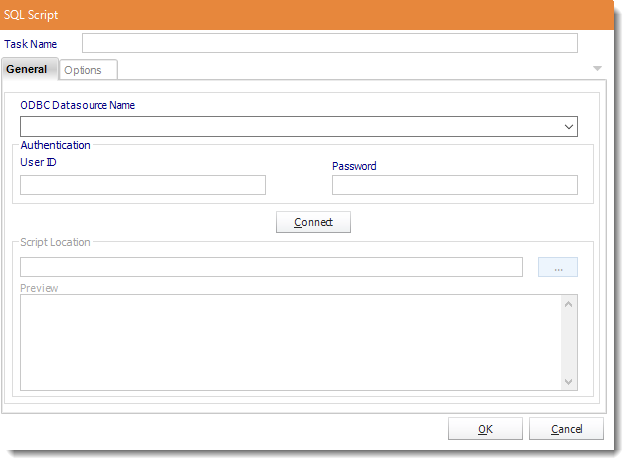
Task: Click the User ID label
Action: click(x=38, y=162)
